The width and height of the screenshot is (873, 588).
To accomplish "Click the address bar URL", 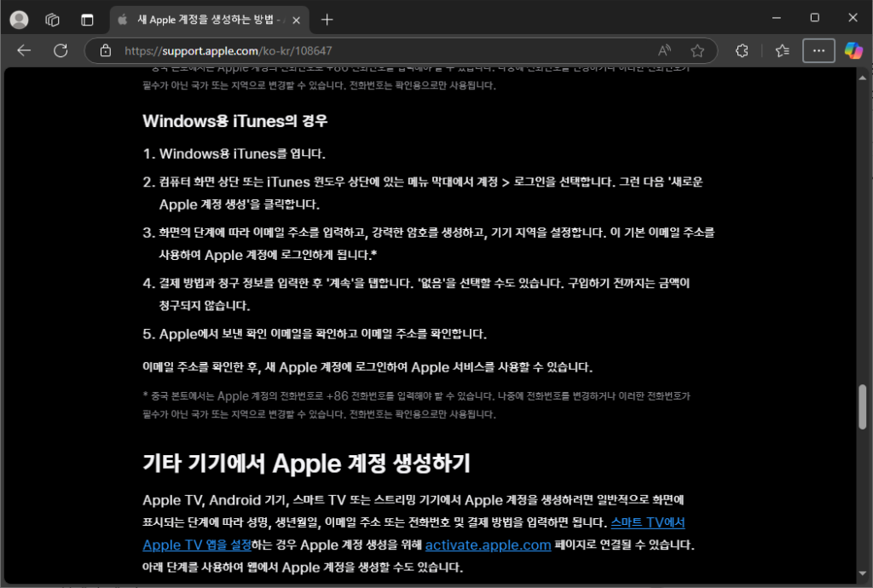I will pyautogui.click(x=228, y=50).
